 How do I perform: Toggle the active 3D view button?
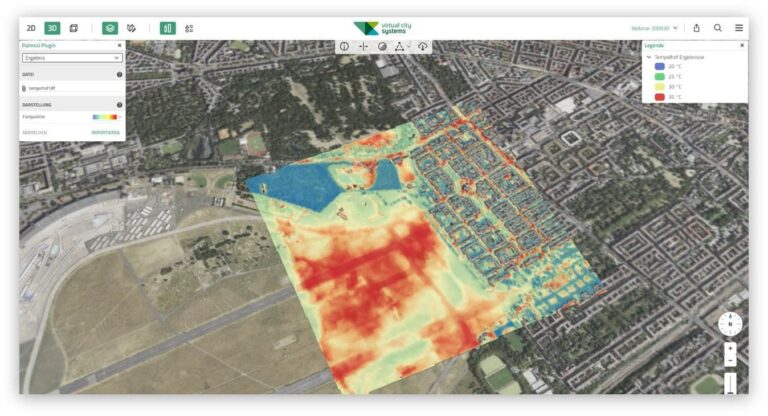pyautogui.click(x=52, y=28)
